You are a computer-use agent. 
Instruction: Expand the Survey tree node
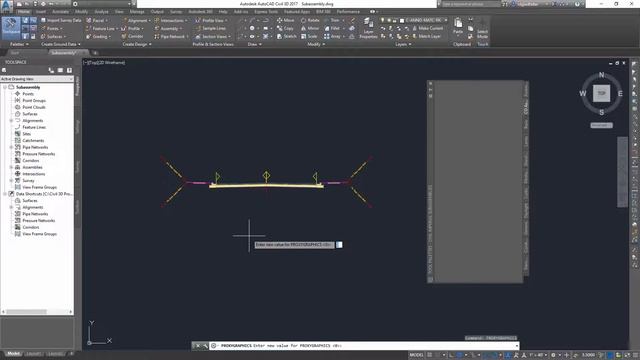[11, 180]
